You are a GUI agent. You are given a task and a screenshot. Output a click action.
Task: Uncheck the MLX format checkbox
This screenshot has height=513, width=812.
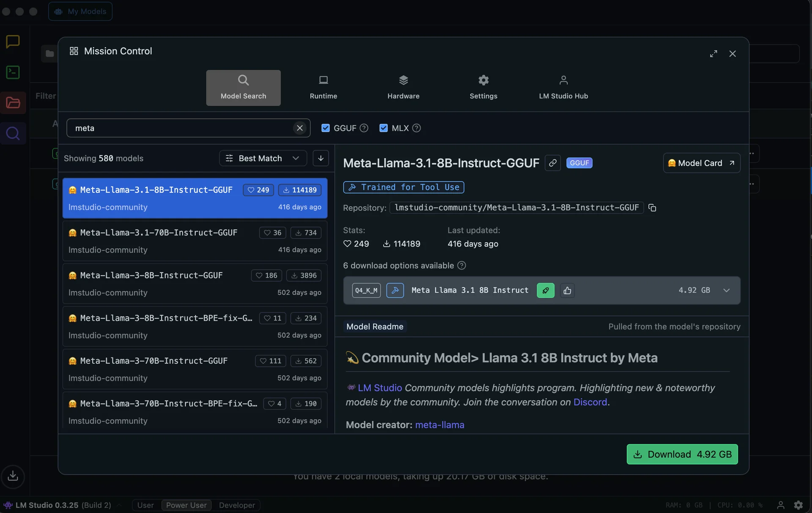click(383, 128)
